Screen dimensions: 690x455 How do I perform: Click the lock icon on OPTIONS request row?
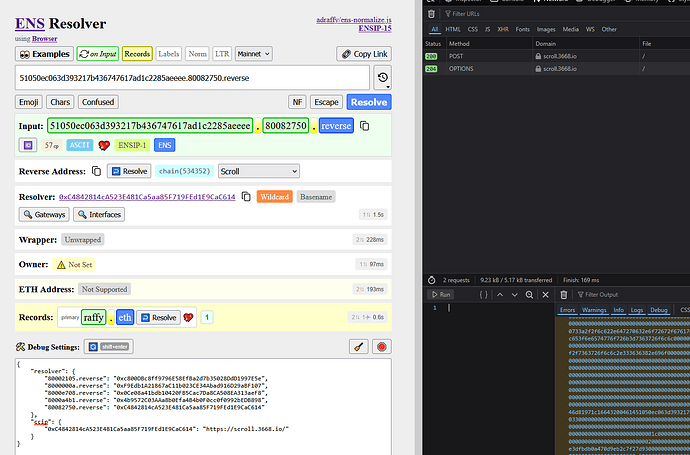[x=538, y=69]
